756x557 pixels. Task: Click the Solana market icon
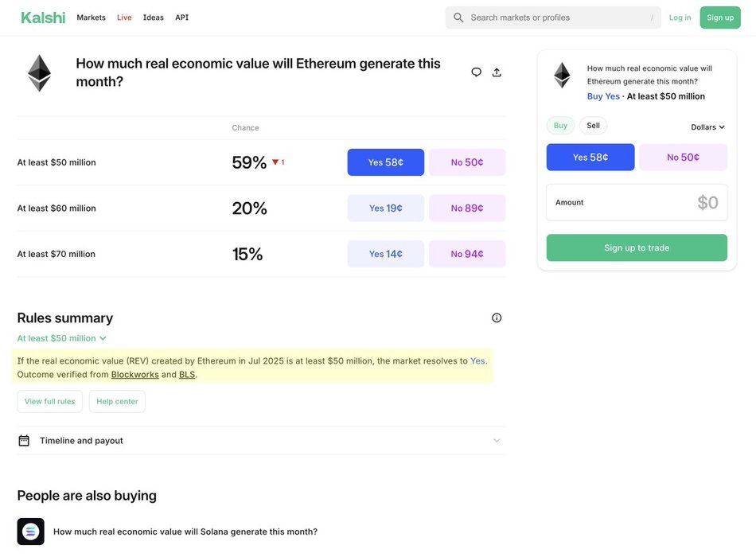click(30, 532)
